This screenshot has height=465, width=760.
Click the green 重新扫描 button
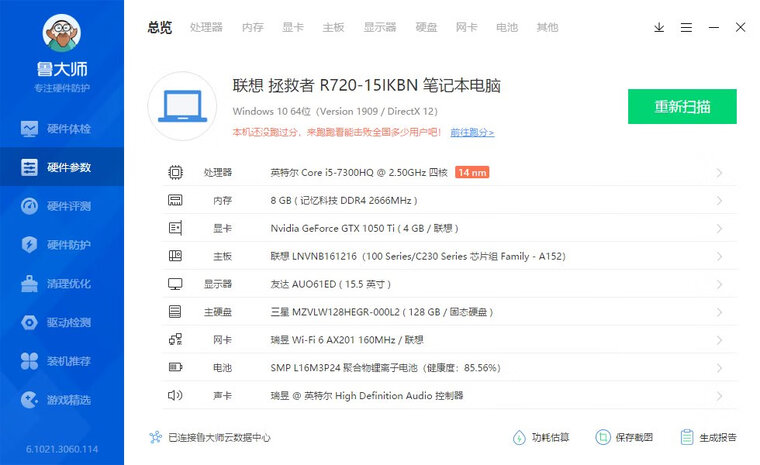pyautogui.click(x=682, y=106)
